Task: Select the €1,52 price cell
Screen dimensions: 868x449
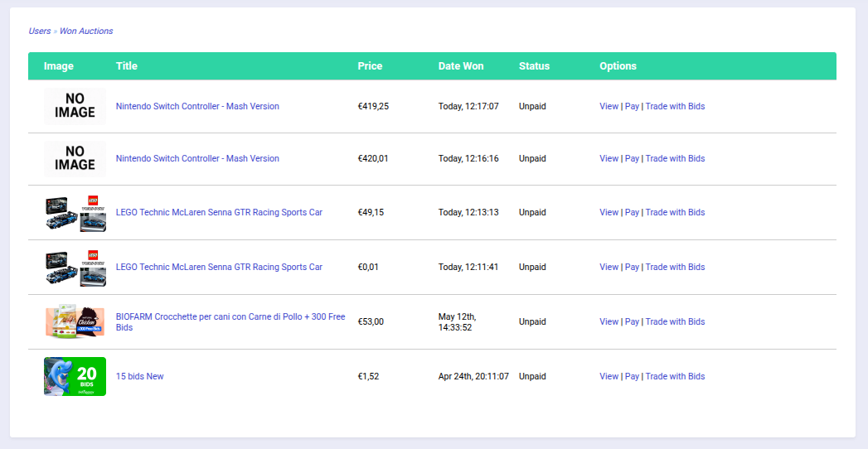Action: click(x=368, y=377)
